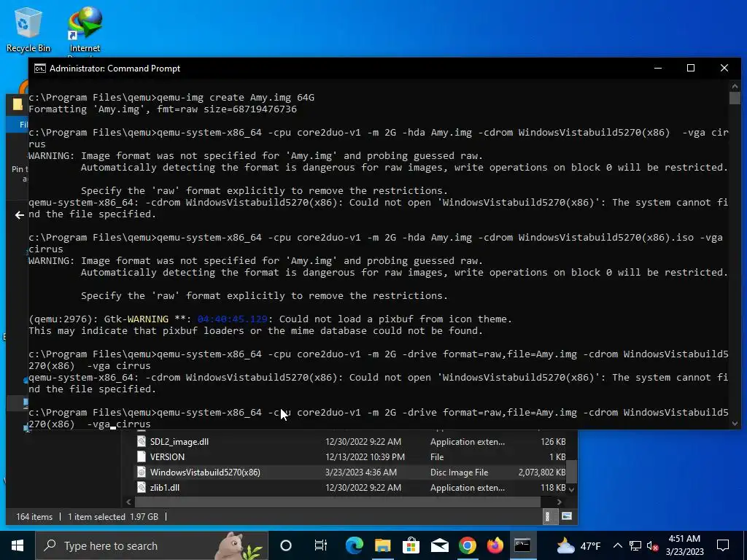Launch Firefox from taskbar
747x560 pixels.
495,545
